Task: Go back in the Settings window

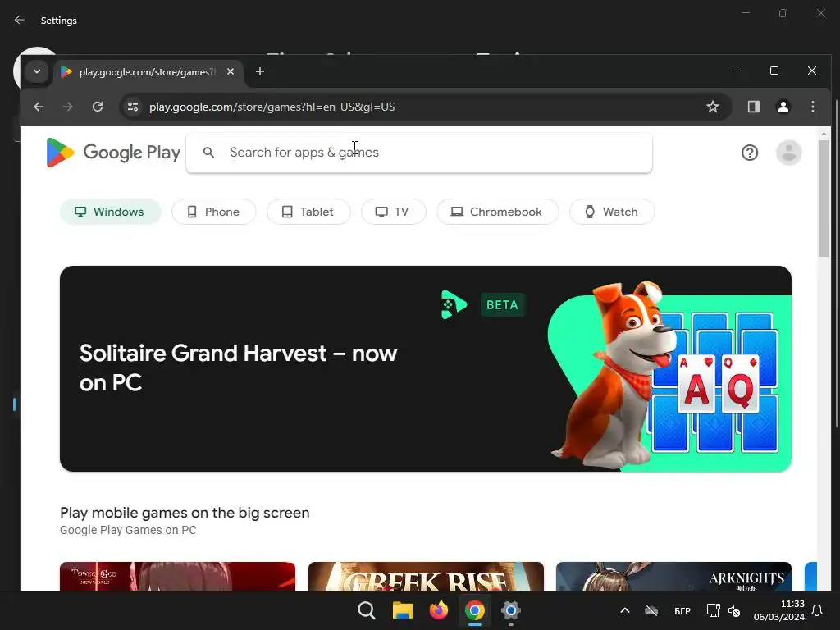Action: 20,20
